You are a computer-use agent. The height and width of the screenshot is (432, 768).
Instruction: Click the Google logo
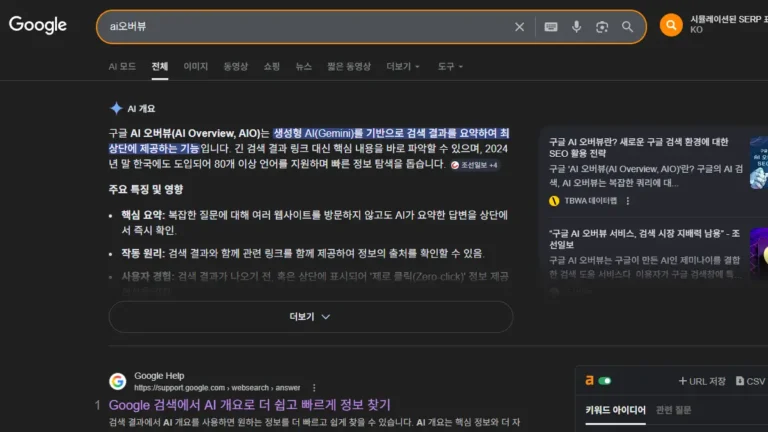(38, 25)
